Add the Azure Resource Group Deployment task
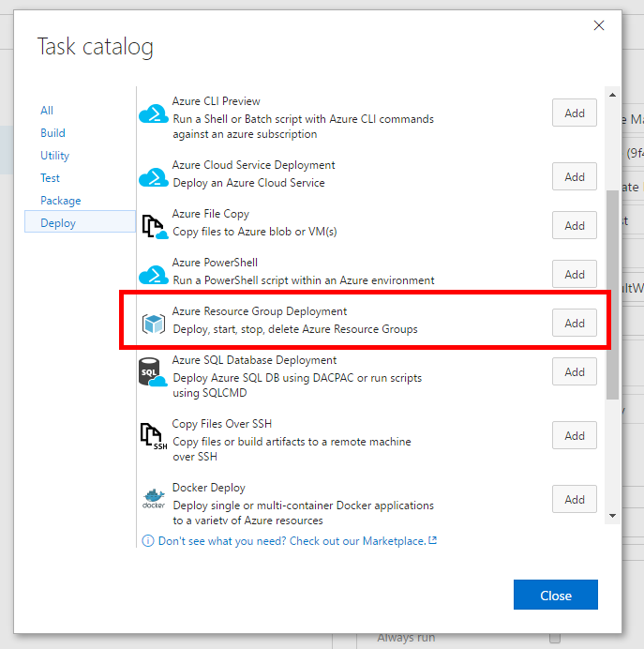 coord(574,323)
